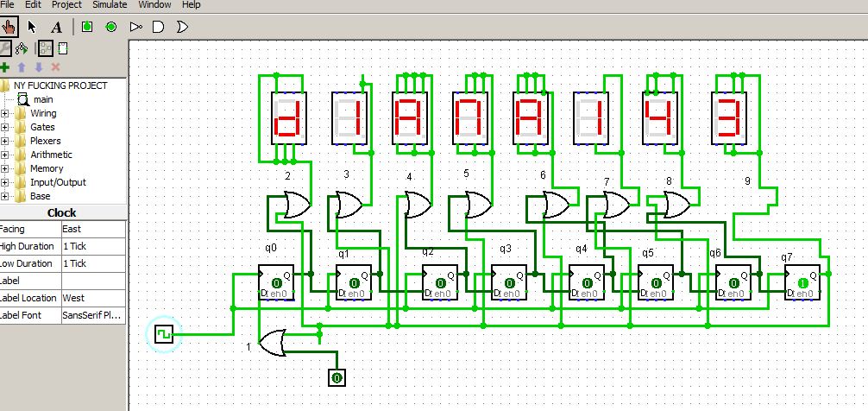868x411 pixels.
Task: Show the toolbox wrench view
Action: (x=5, y=48)
